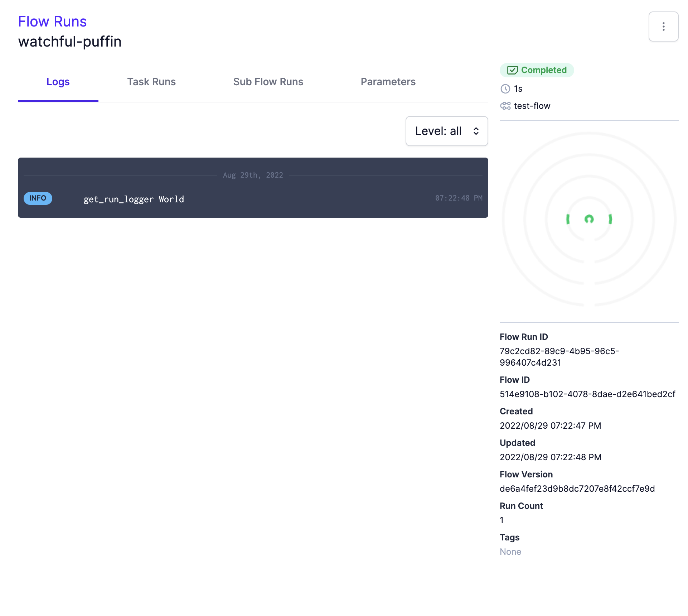Navigate back via Flow Runs breadcrumb
Image resolution: width=688 pixels, height=616 pixels.
(x=52, y=21)
